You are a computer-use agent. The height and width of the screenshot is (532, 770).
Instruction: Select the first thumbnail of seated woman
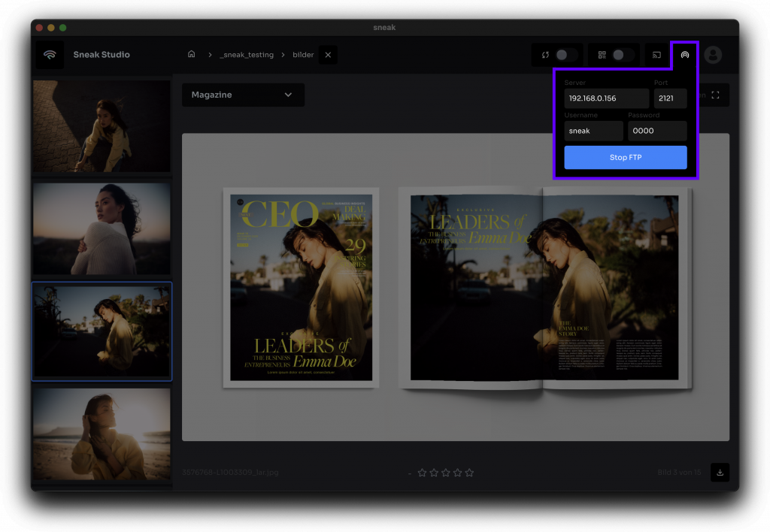point(102,126)
